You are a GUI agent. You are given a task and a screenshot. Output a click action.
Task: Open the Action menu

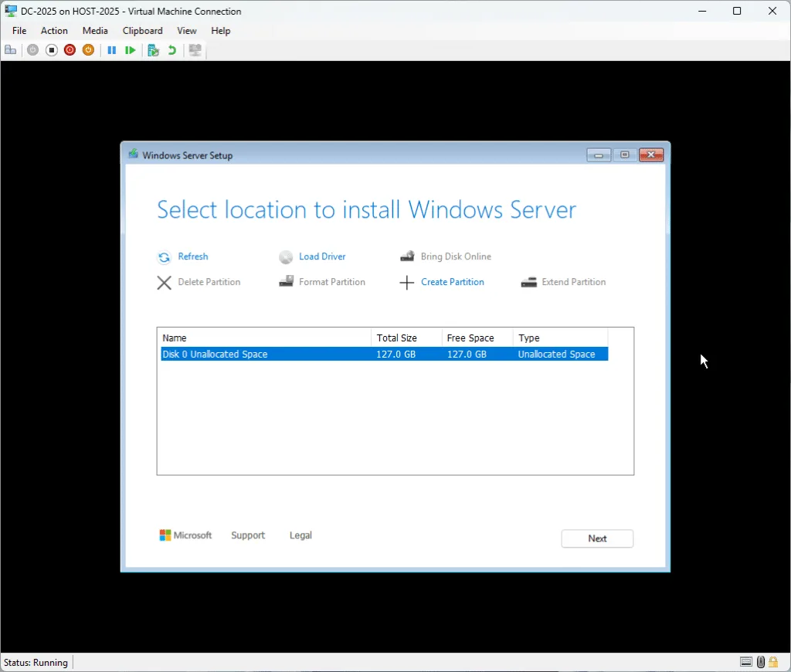pyautogui.click(x=54, y=31)
